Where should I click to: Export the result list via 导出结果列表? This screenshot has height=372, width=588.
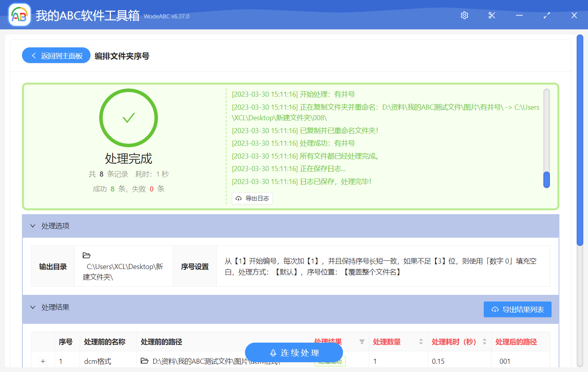[x=517, y=309]
